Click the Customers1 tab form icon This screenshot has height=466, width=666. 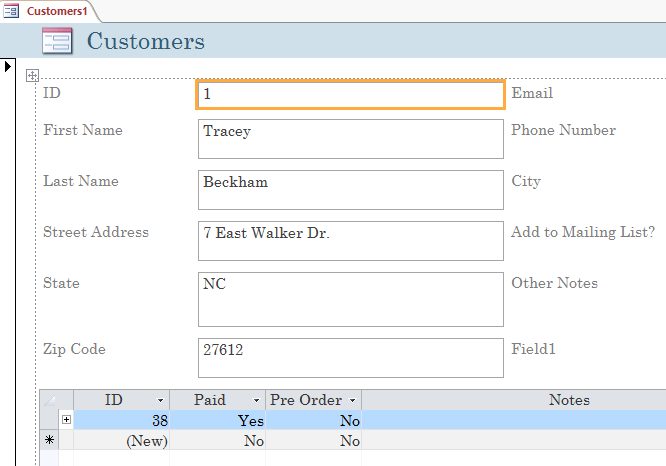(11, 11)
